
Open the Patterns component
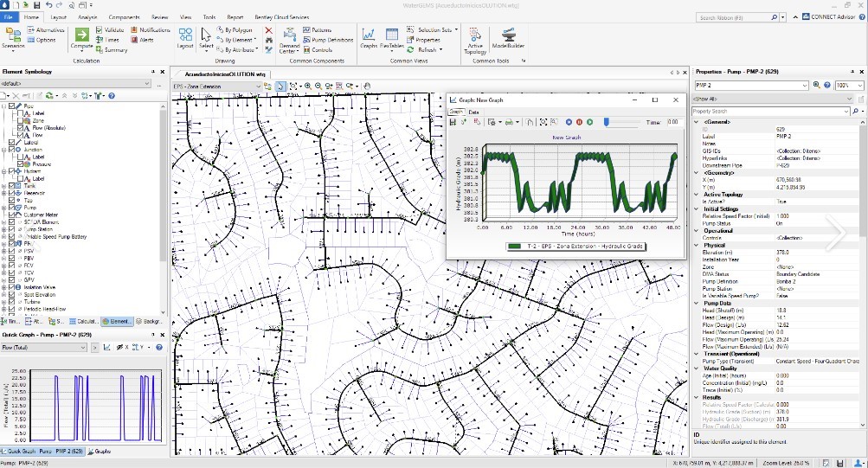318,30
